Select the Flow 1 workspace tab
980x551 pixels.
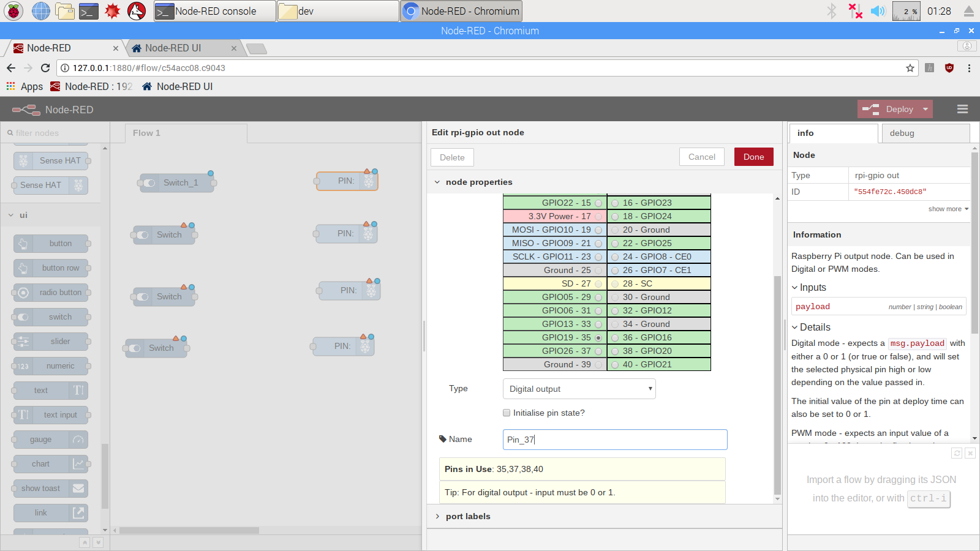pyautogui.click(x=186, y=133)
